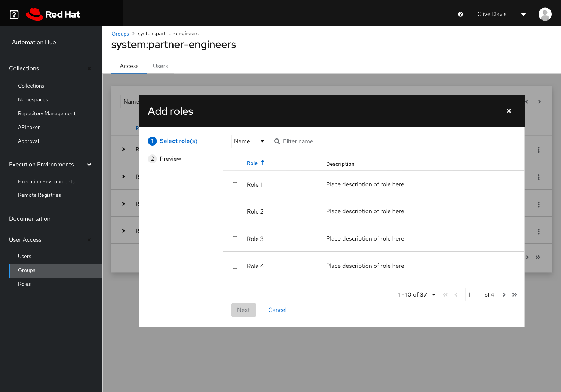The image size is (561, 392).
Task: Click step 1 circle in wizard
Action: (x=152, y=141)
